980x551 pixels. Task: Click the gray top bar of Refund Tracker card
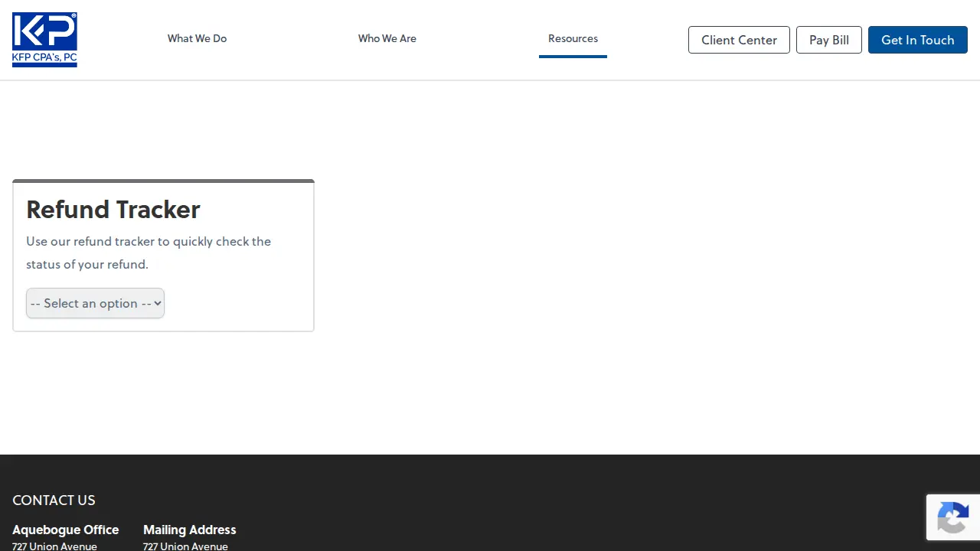tap(163, 181)
